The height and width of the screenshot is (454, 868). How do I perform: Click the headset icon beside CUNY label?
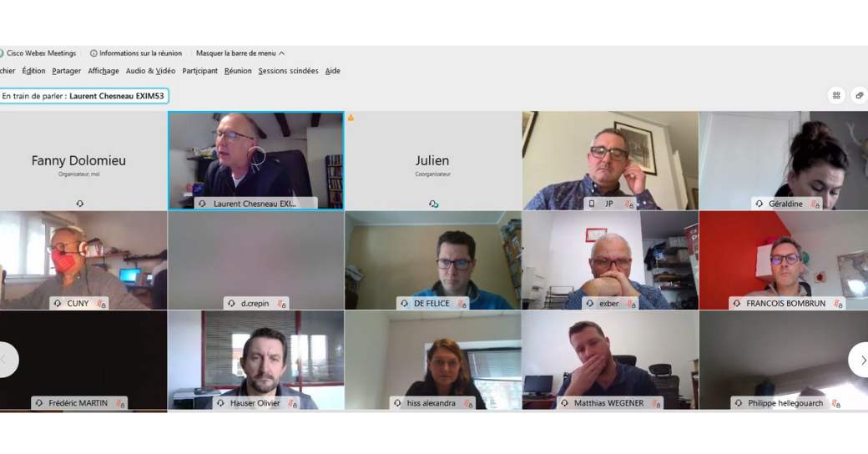click(x=58, y=304)
